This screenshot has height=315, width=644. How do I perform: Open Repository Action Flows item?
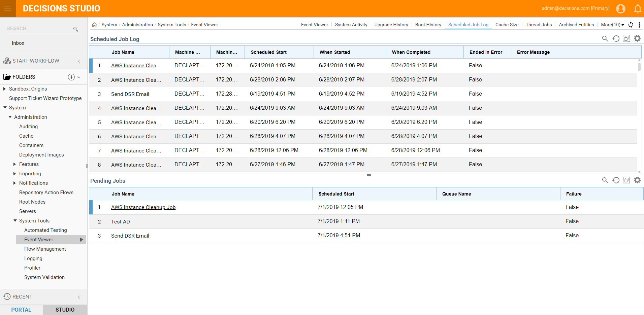(46, 193)
